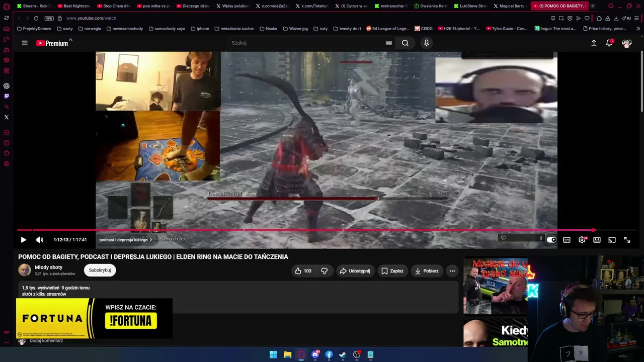Viewport: 644px width, 362px height.
Task: Open the CEIDG bookmark
Action: (x=424, y=29)
